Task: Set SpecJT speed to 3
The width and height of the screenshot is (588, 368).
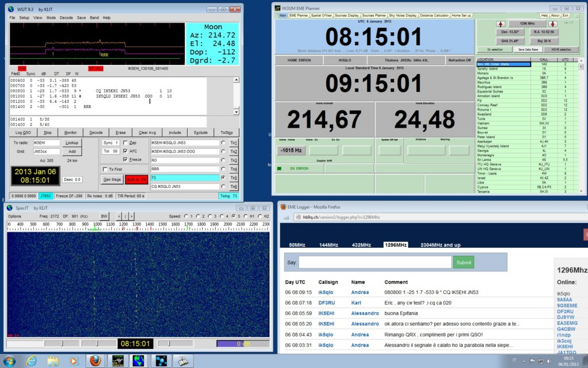Action: click(210, 216)
